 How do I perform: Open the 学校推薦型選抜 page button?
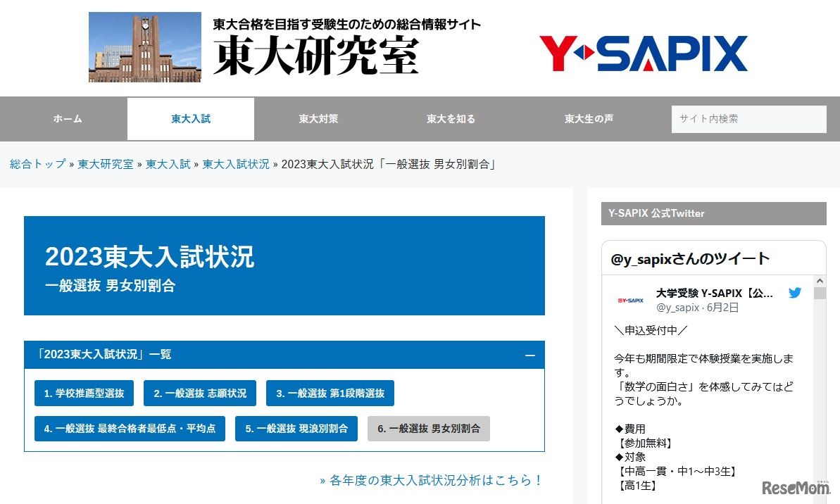(84, 393)
